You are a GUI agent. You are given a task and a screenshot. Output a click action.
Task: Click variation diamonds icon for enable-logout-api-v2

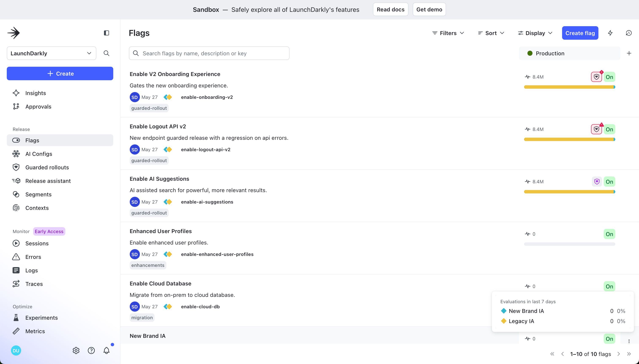coord(168,149)
